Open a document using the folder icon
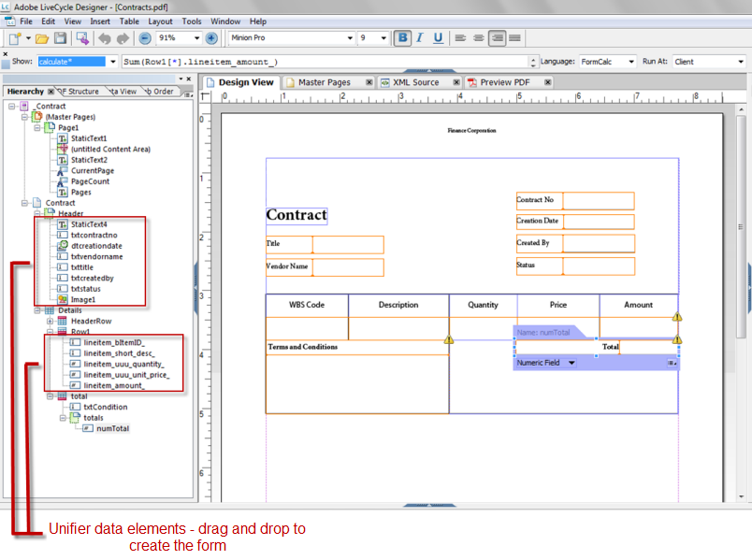This screenshot has width=752, height=560. tap(43, 37)
